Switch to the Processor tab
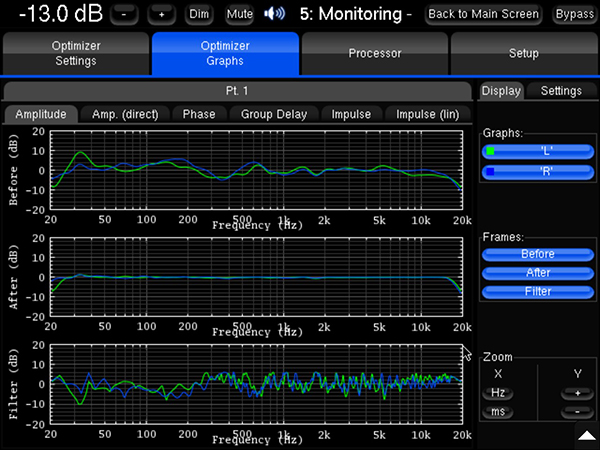 coord(375,54)
